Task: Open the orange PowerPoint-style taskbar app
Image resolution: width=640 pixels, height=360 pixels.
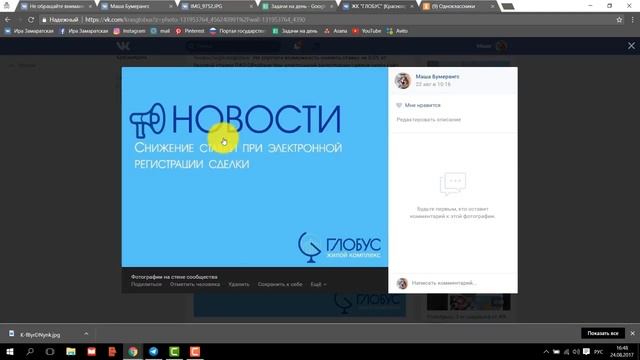Action: pos(112,351)
